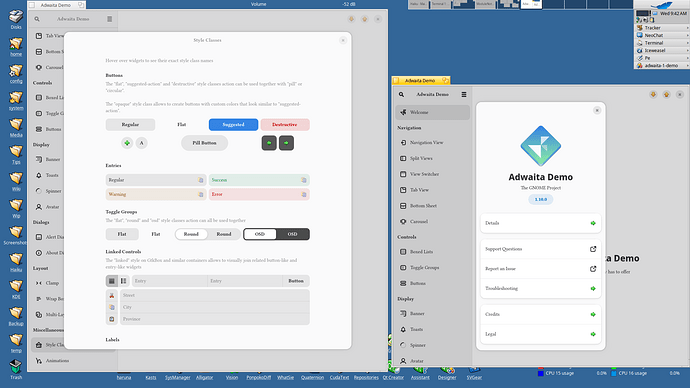Click the clock in the Deskbar tray
Screen dimensions: 690x388
[x=673, y=13]
